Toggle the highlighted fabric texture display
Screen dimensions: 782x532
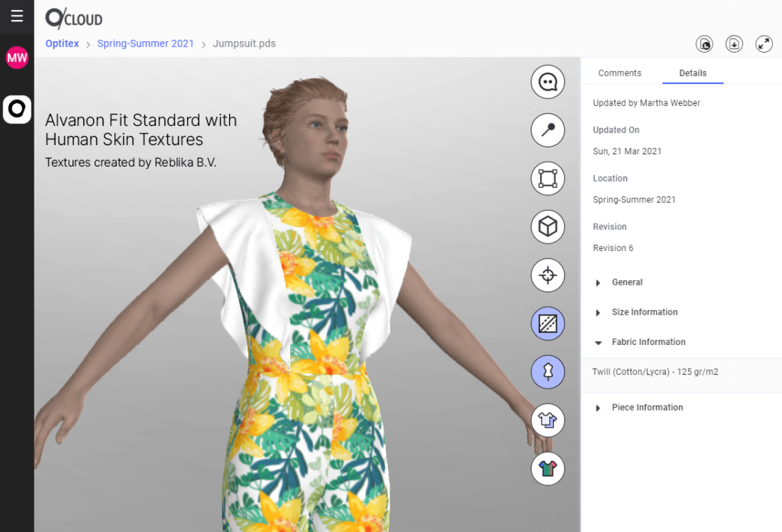pyautogui.click(x=548, y=324)
